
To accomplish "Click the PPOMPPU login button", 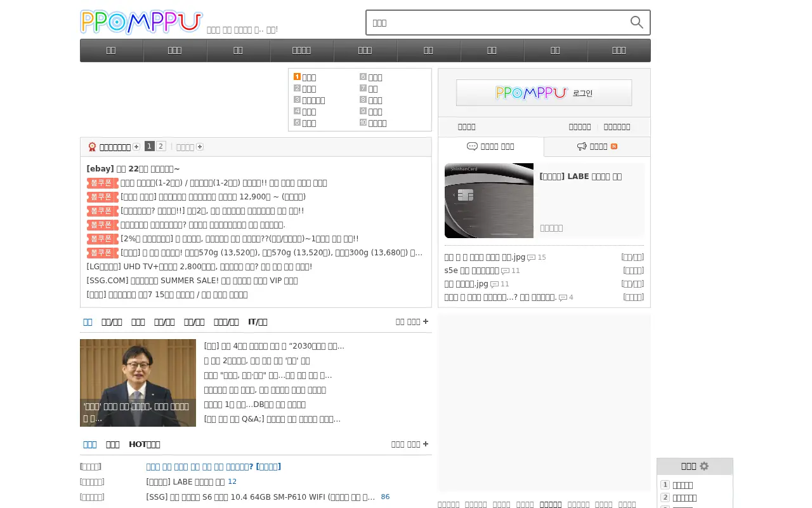I will (x=544, y=93).
